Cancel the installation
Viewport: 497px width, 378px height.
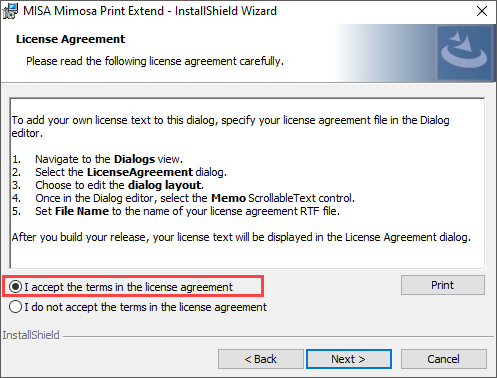[x=444, y=359]
